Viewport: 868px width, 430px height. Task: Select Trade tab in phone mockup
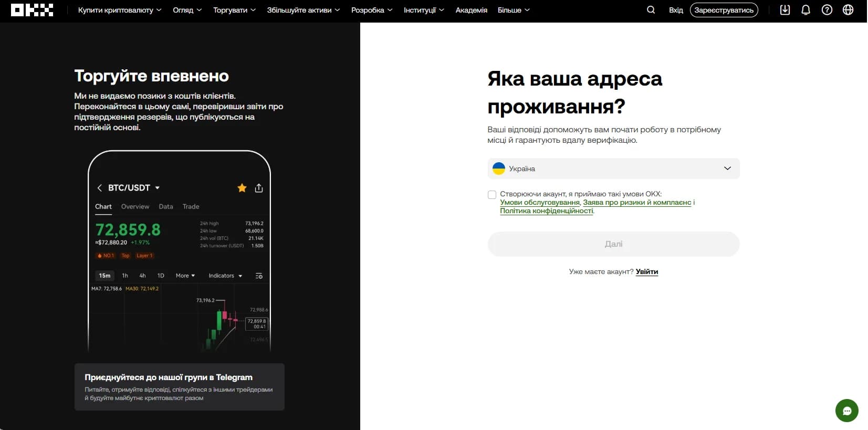(191, 207)
